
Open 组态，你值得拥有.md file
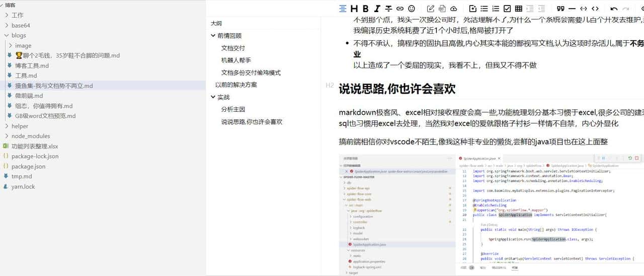[44, 106]
